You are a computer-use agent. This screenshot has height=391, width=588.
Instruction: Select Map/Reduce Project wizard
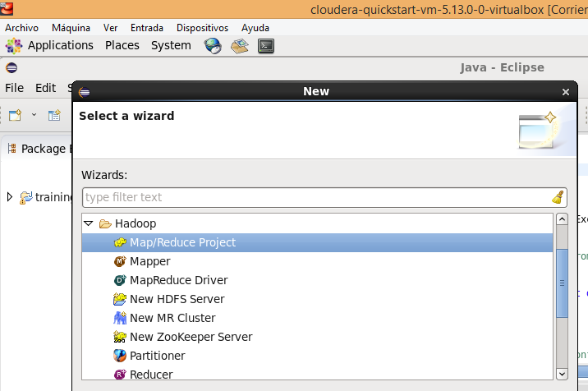pyautogui.click(x=317, y=242)
